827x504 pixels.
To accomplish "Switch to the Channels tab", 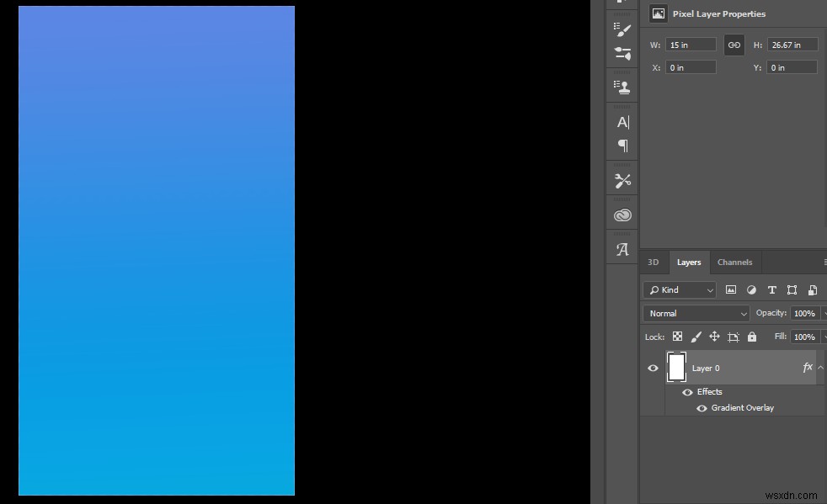I will pos(734,263).
